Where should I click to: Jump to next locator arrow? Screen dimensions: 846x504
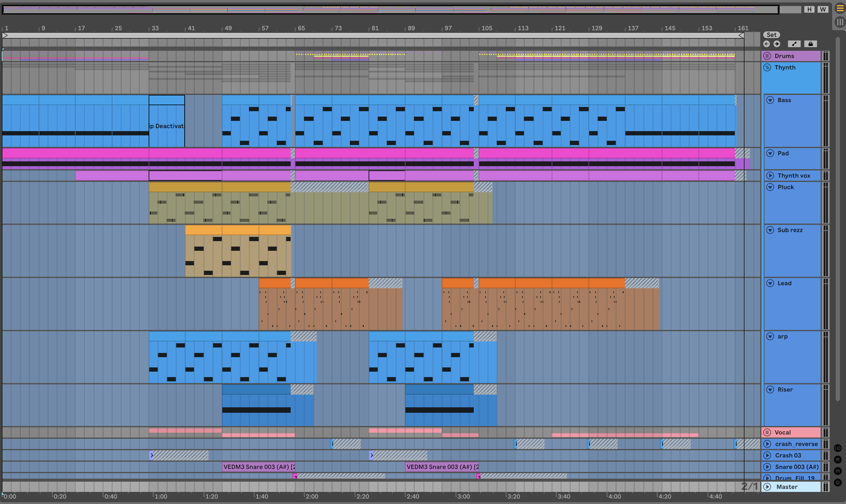pyautogui.click(x=777, y=44)
